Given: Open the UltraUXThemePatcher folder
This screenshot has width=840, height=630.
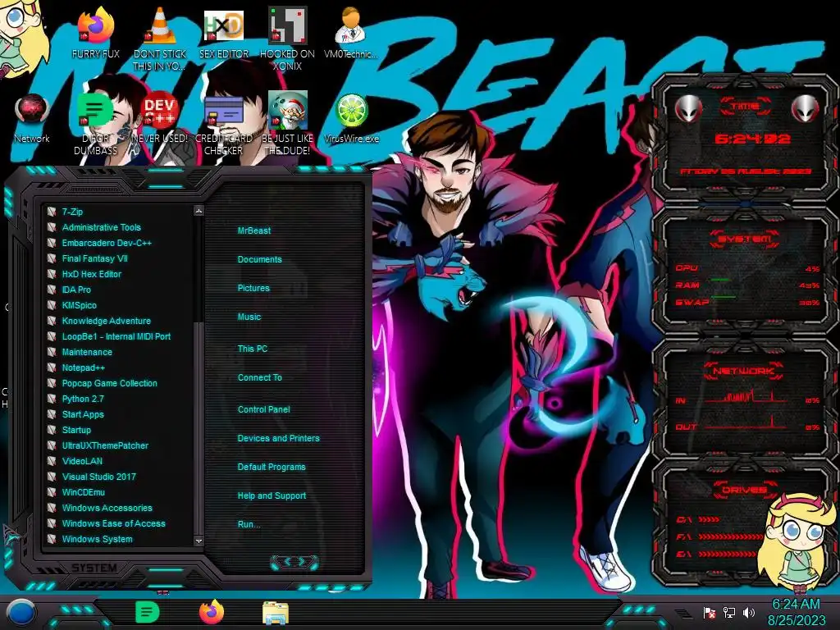Looking at the screenshot, I should (x=105, y=445).
